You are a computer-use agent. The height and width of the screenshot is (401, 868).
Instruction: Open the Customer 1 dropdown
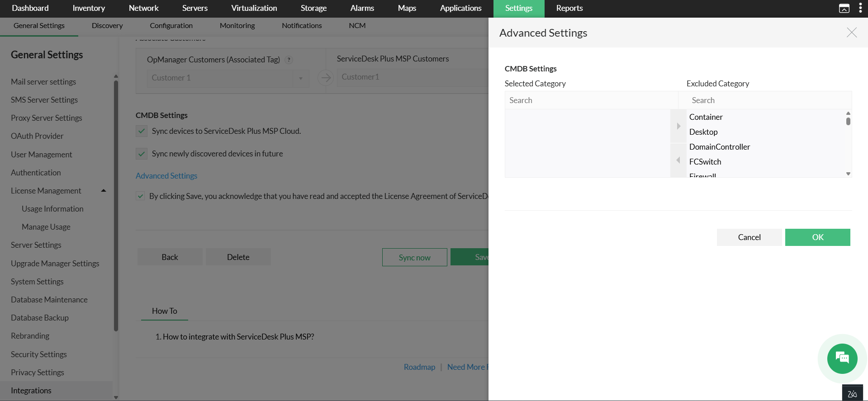pyautogui.click(x=300, y=78)
